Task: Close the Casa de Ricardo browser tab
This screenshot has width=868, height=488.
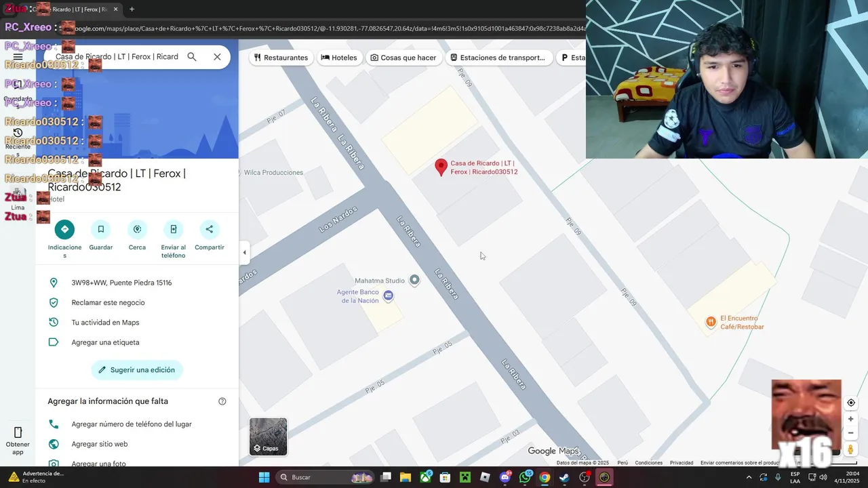Action: (116, 9)
